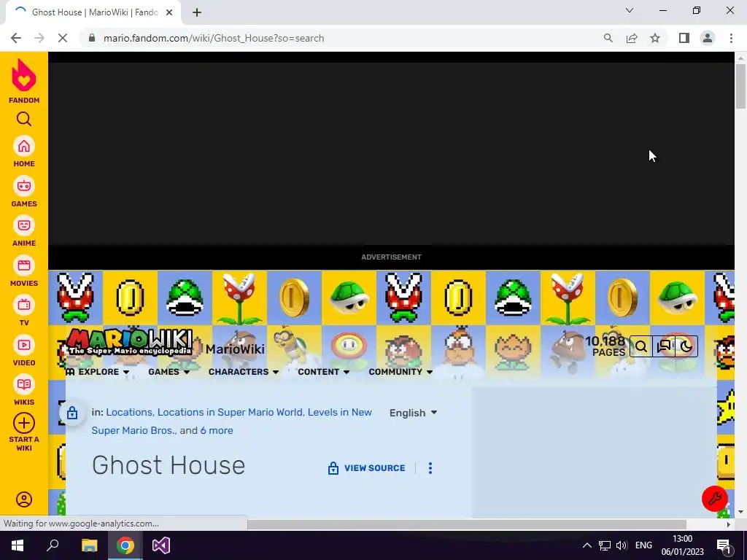Stop page loading in Chrome toolbar

(63, 38)
